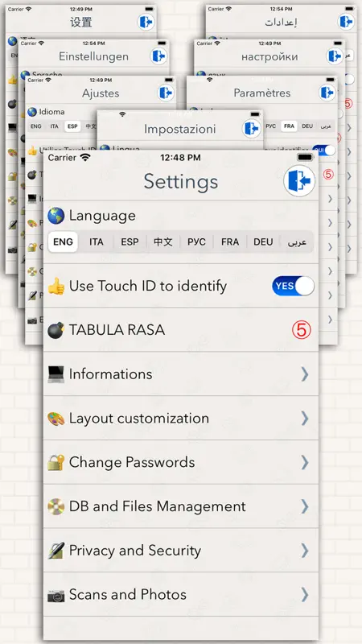The height and width of the screenshot is (644, 362).
Task: Click the thumbs-up icon beside Use Touch ID
Action: pos(56,287)
